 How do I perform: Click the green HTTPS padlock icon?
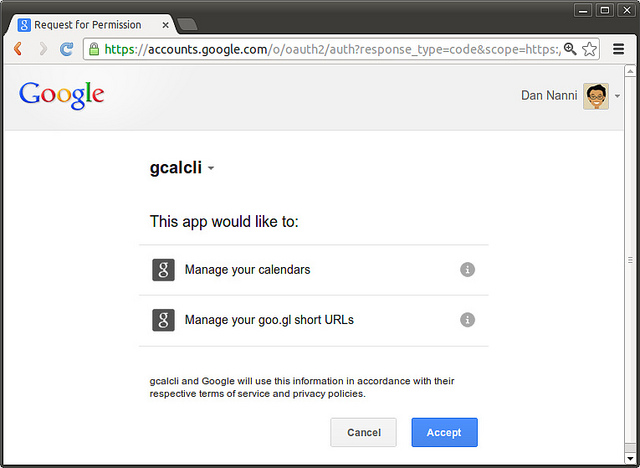click(x=93, y=48)
